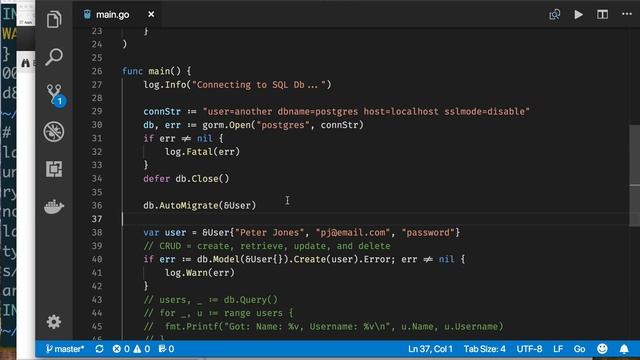Open the Search panel

[x=54, y=57]
